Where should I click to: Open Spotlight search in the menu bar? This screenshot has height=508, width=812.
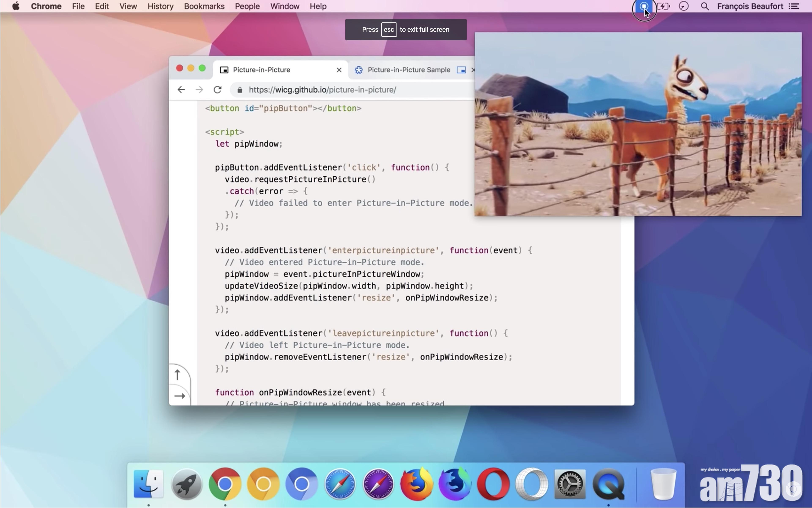pyautogui.click(x=704, y=6)
